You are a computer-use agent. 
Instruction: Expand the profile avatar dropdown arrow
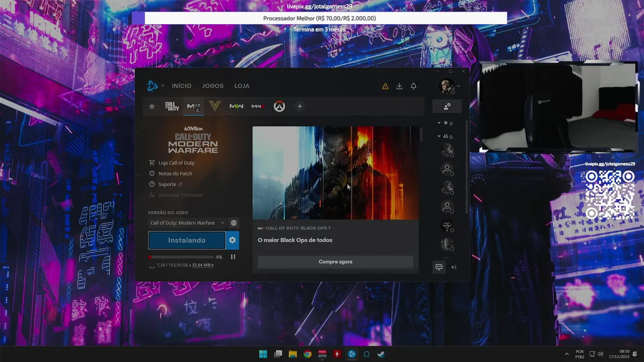point(458,86)
